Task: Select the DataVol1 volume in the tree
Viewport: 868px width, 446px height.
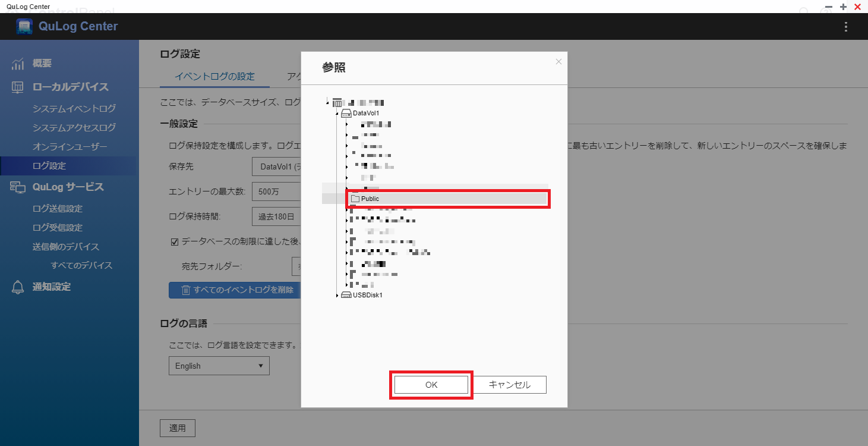Action: click(x=361, y=113)
